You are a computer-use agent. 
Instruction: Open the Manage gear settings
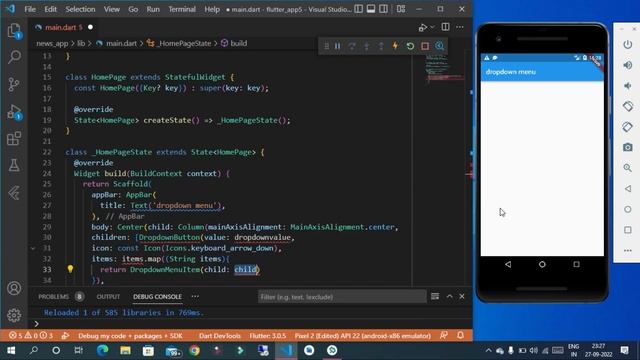(x=14, y=315)
